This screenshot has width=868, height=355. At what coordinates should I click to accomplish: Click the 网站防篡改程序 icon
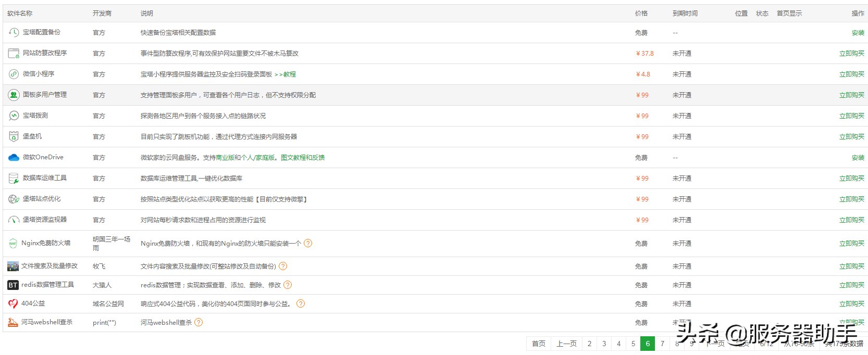[x=14, y=53]
